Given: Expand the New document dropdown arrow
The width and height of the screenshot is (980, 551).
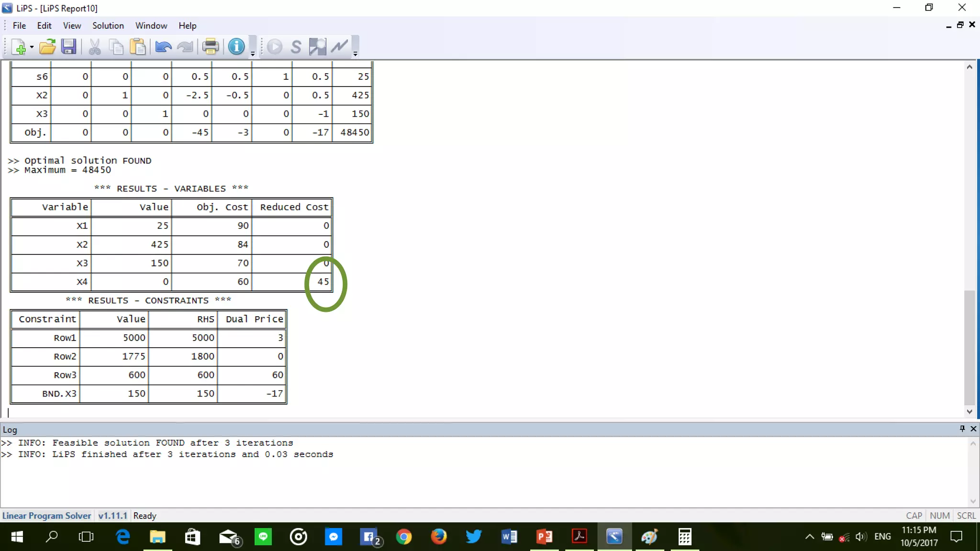Looking at the screenshot, I should pos(32,47).
